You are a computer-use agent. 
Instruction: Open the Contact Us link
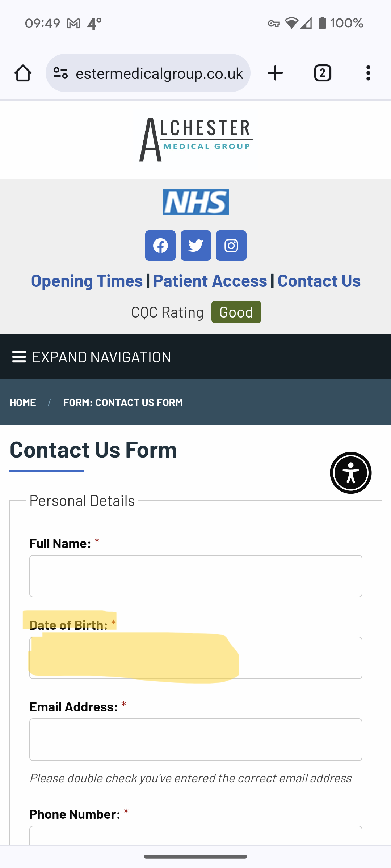pos(319,281)
